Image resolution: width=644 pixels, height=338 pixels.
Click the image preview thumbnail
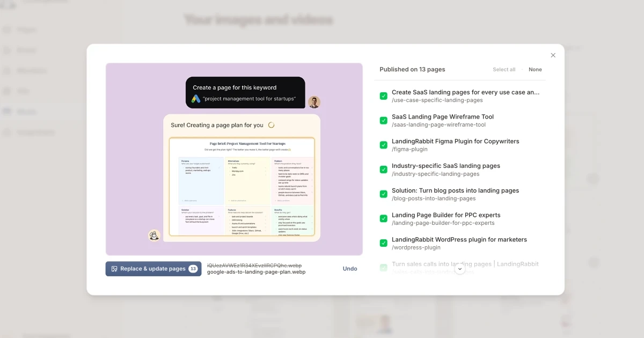(234, 159)
